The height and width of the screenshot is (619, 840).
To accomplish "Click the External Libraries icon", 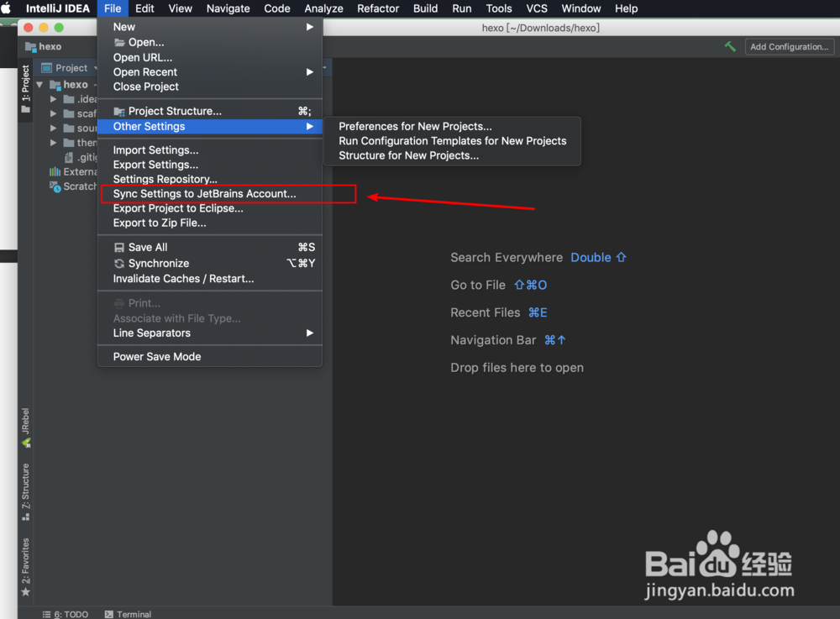I will pos(55,172).
